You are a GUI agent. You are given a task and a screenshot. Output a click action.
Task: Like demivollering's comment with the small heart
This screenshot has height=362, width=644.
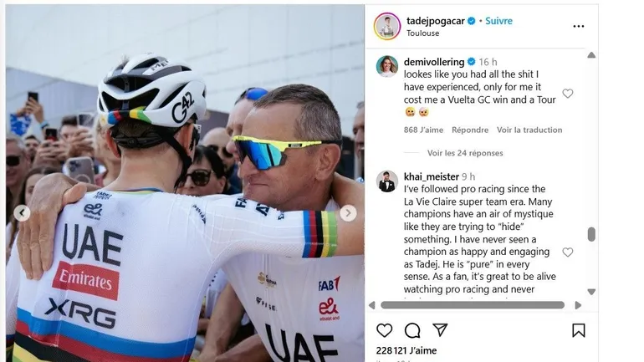tap(568, 94)
